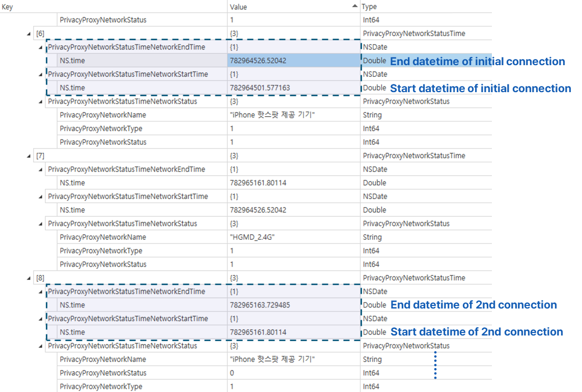Collapse the [6] tree node
582x392 pixels.
[x=29, y=34]
